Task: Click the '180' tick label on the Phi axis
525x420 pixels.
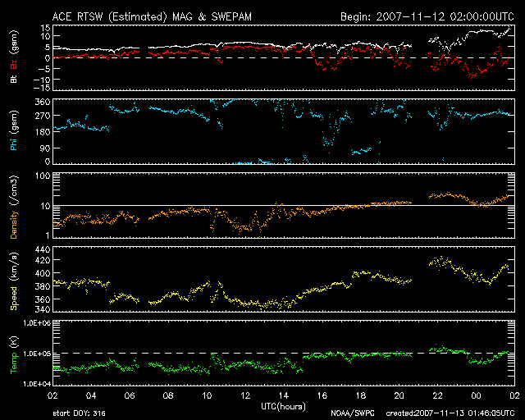Action: point(43,131)
